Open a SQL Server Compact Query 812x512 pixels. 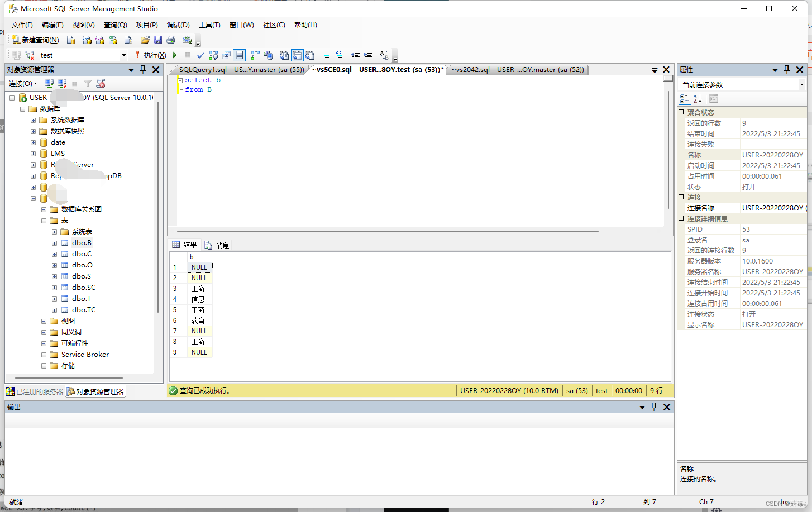coord(128,40)
